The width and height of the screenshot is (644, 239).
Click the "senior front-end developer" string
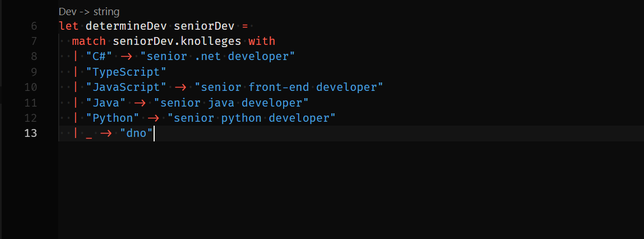tap(289, 87)
